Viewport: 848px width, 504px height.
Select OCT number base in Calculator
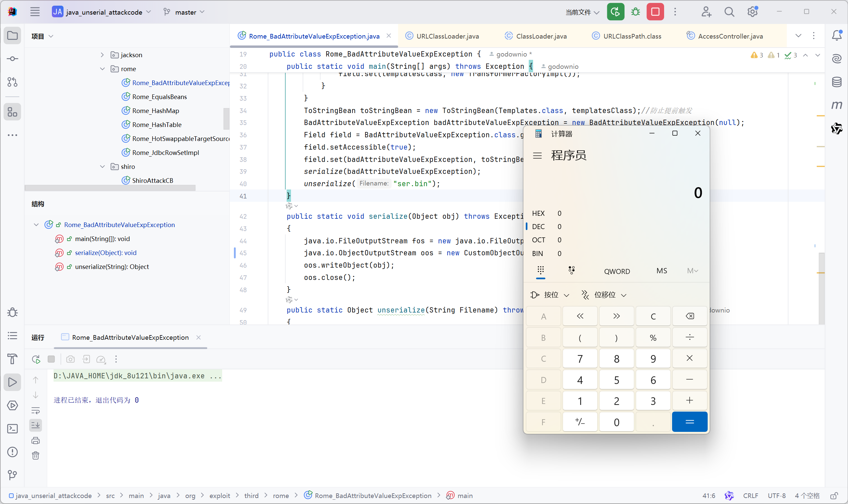coord(617,240)
